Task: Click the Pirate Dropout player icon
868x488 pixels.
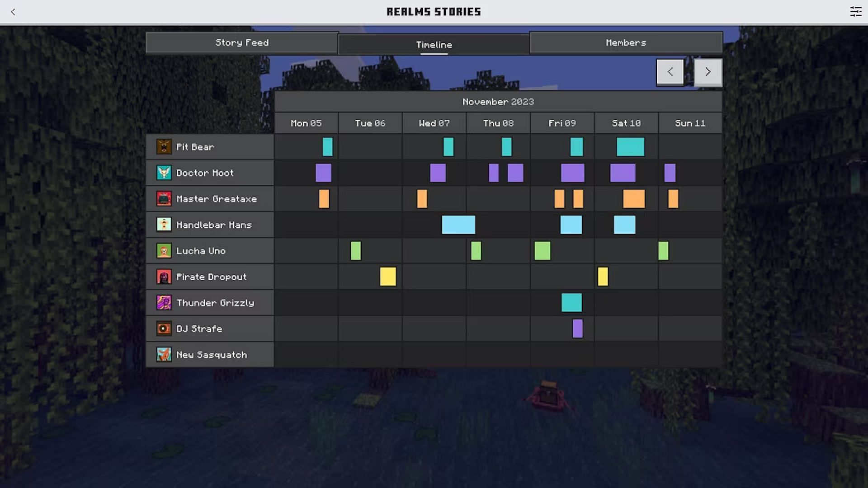Action: 163,277
